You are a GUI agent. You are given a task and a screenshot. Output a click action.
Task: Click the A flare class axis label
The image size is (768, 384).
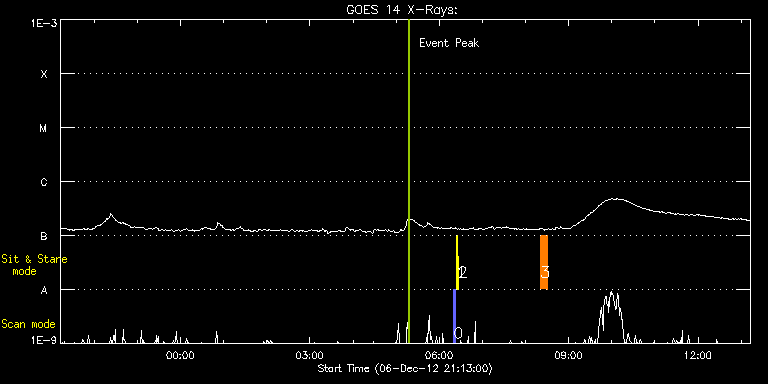pos(44,290)
